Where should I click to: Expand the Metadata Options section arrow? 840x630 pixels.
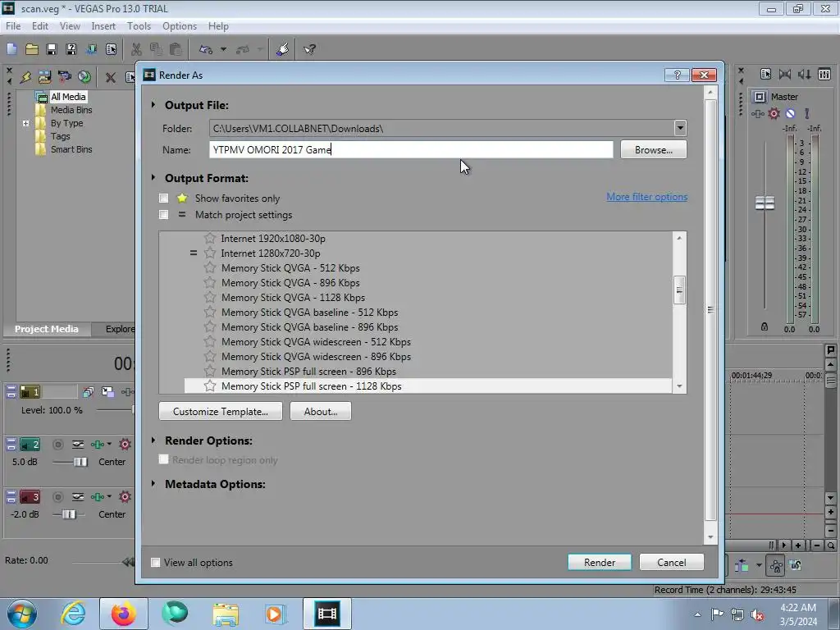coord(153,483)
